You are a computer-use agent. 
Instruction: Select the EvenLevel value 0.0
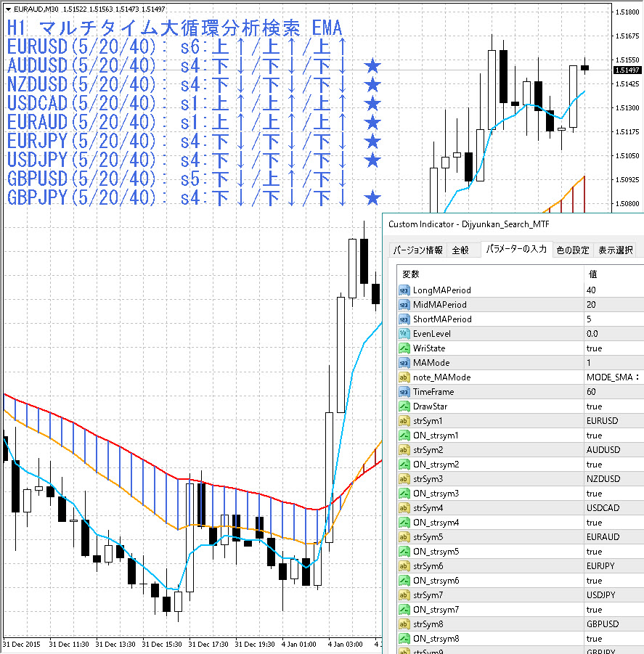pos(592,334)
